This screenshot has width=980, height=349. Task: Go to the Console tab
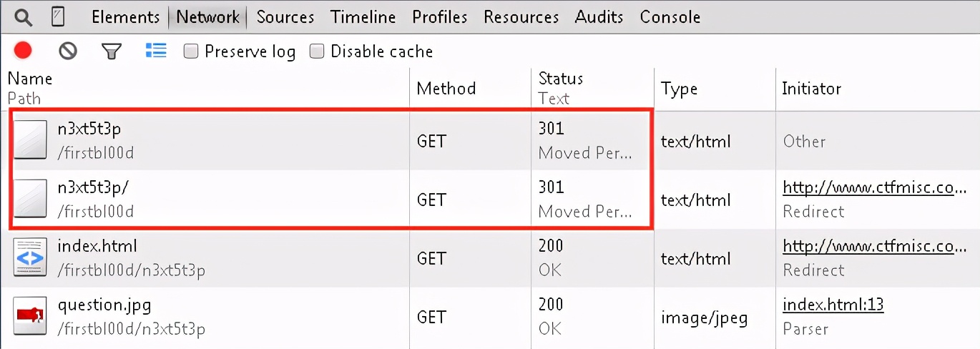670,16
